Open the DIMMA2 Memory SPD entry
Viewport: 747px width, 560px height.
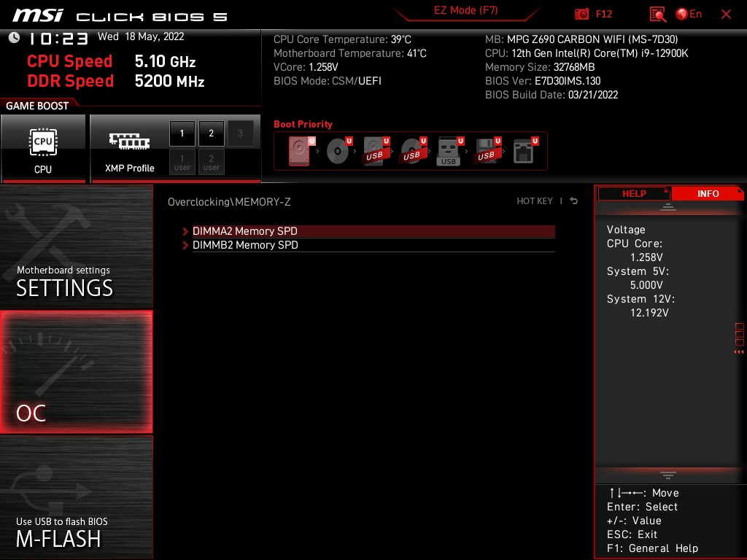[373, 231]
